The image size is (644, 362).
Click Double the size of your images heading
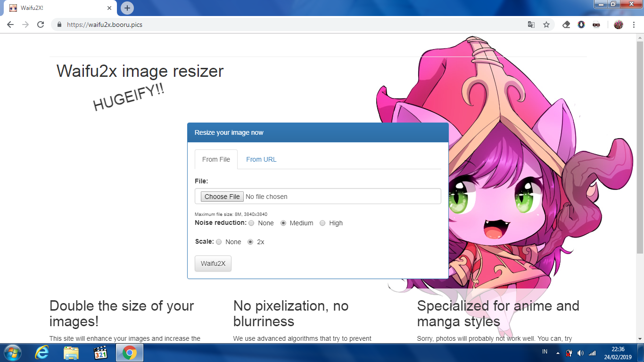pos(122,313)
